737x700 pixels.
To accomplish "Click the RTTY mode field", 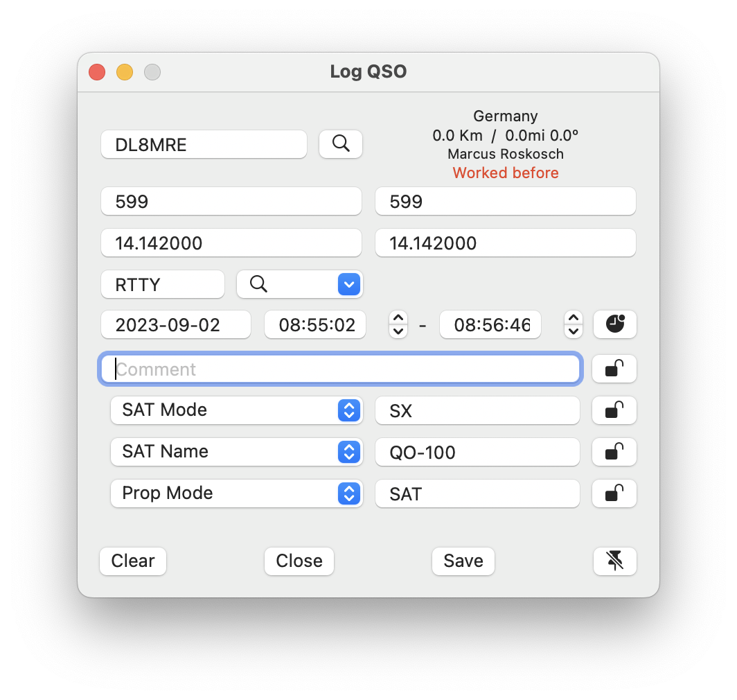I will click(x=163, y=284).
